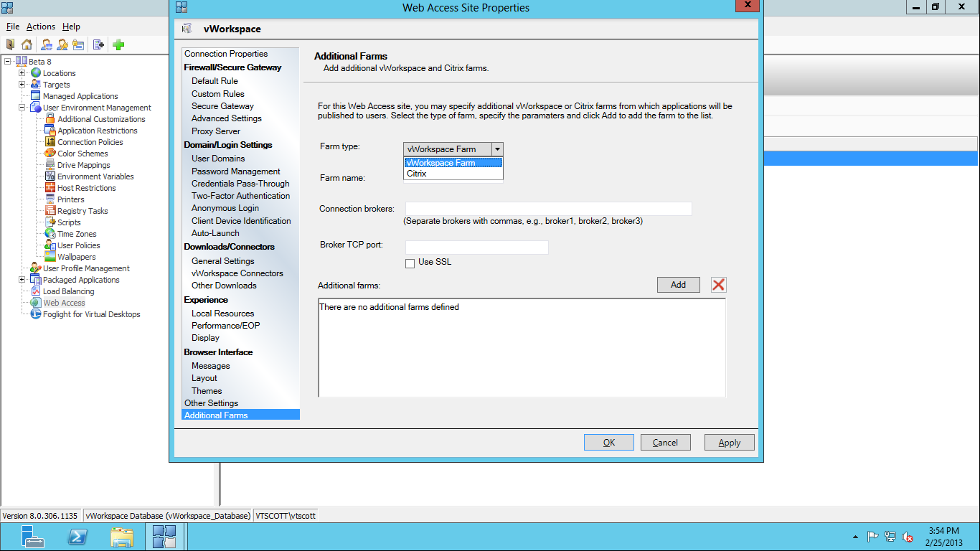
Task: Collapse the User Environment Management node
Action: (22, 108)
